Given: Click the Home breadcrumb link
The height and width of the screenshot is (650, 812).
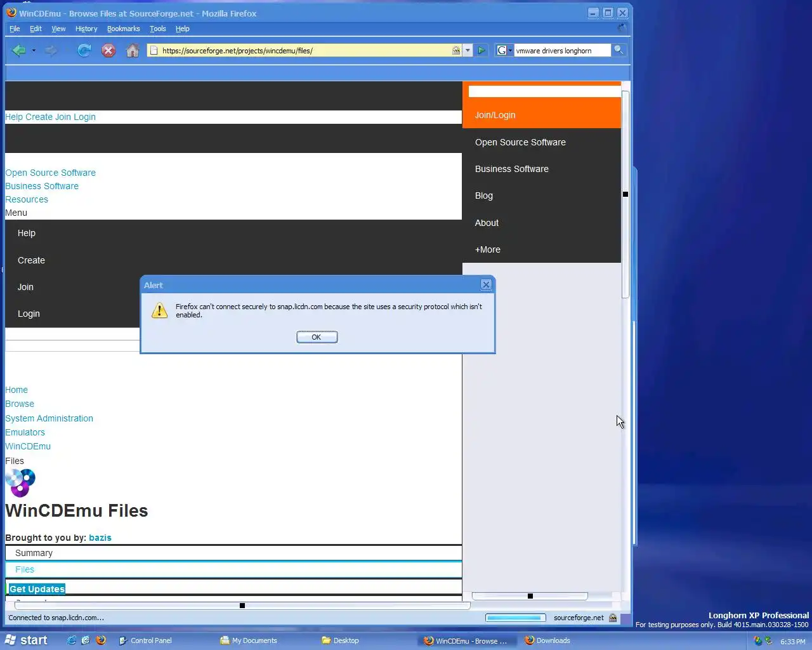Looking at the screenshot, I should click(16, 390).
